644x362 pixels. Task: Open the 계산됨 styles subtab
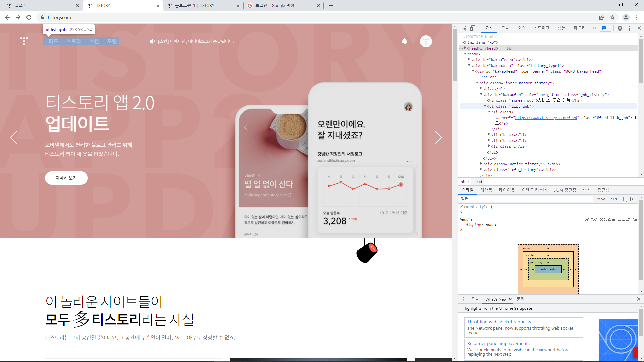(x=486, y=190)
